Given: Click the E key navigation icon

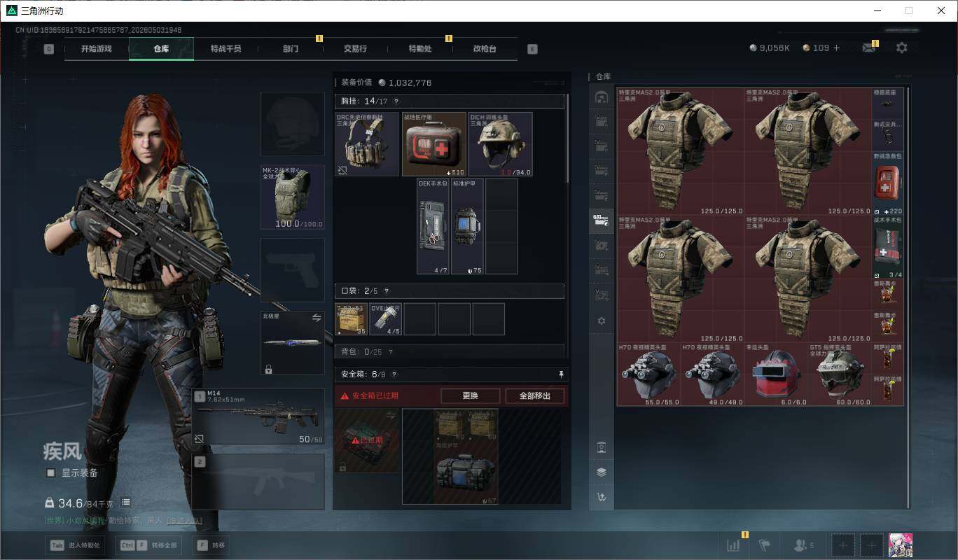Looking at the screenshot, I should [532, 49].
